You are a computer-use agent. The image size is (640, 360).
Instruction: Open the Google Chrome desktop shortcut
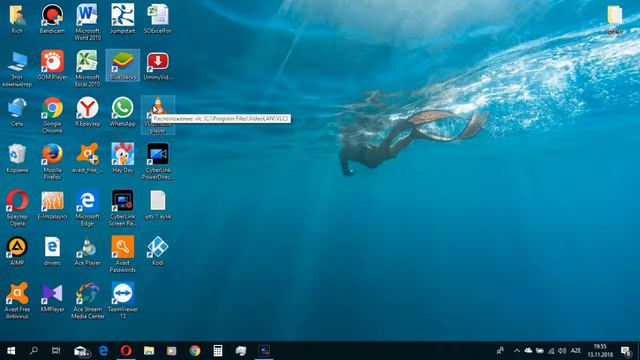pyautogui.click(x=52, y=115)
